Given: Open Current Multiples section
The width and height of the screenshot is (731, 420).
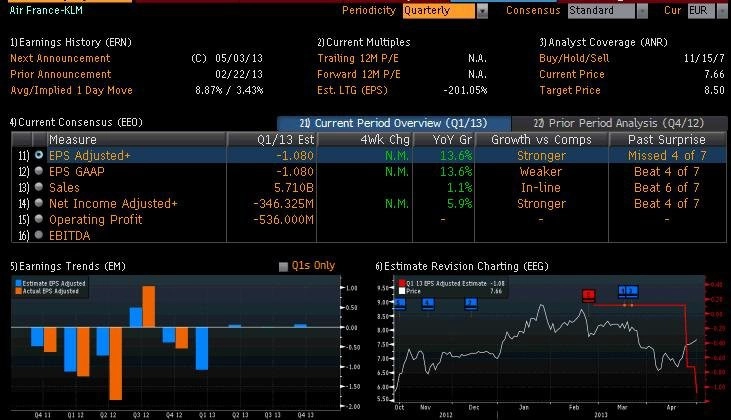Looking at the screenshot, I should pos(364,42).
